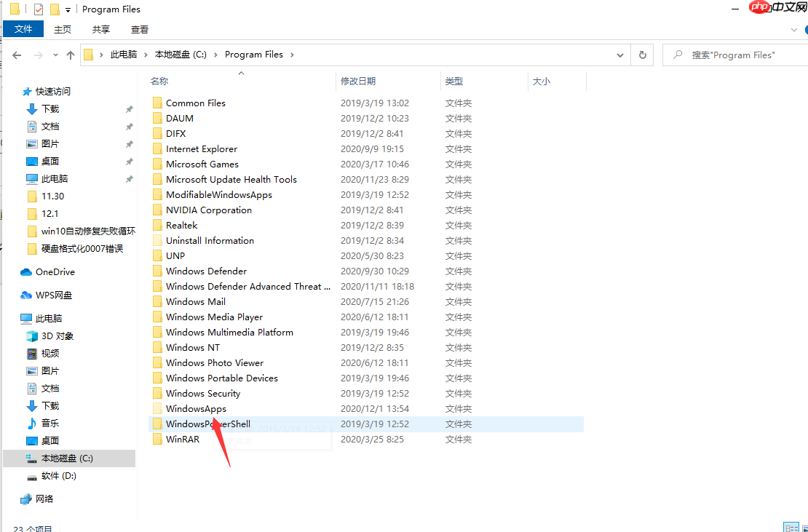Viewport: 808px width, 532px height.
Task: Select Uninstall Information hidden folder icon
Action: click(x=158, y=240)
